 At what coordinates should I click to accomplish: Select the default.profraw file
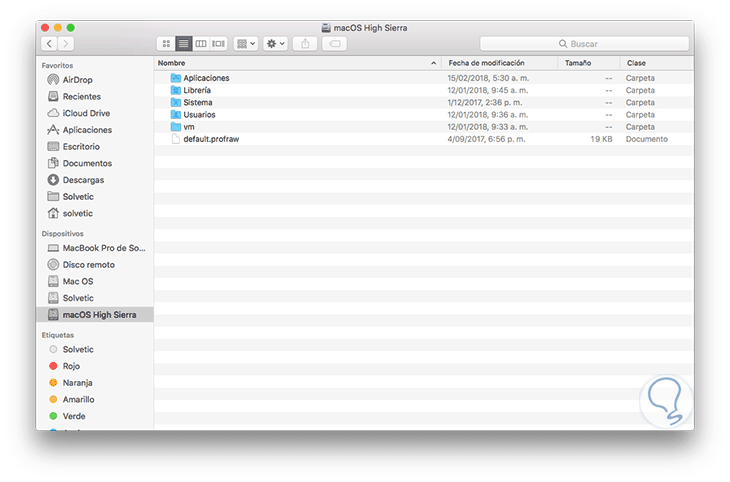pos(424,139)
